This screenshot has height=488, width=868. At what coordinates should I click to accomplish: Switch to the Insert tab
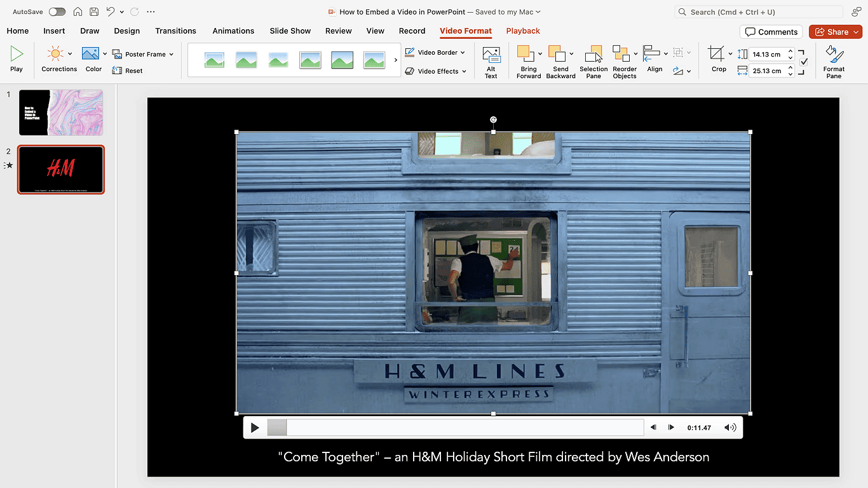[54, 30]
